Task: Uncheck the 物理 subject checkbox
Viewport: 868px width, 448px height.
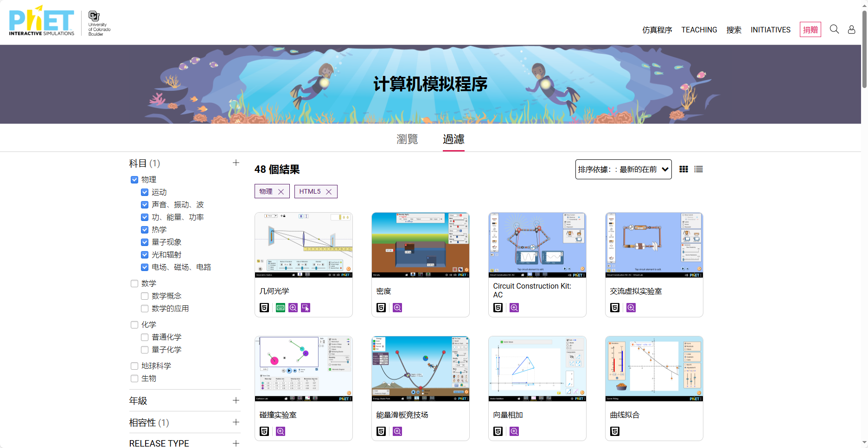Action: tap(134, 180)
